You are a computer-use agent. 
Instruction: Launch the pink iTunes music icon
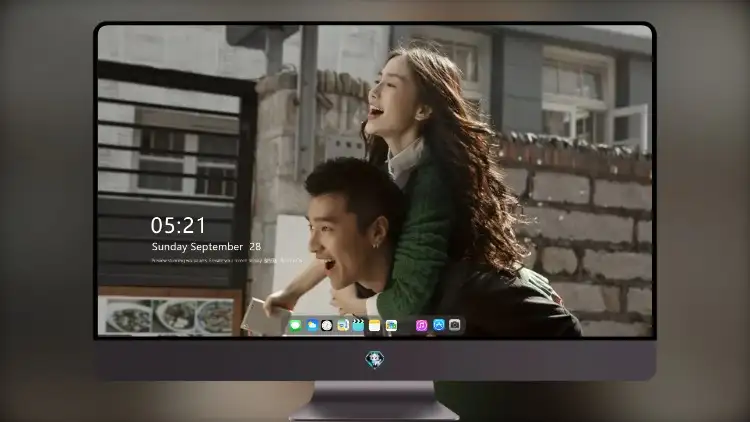(x=421, y=325)
